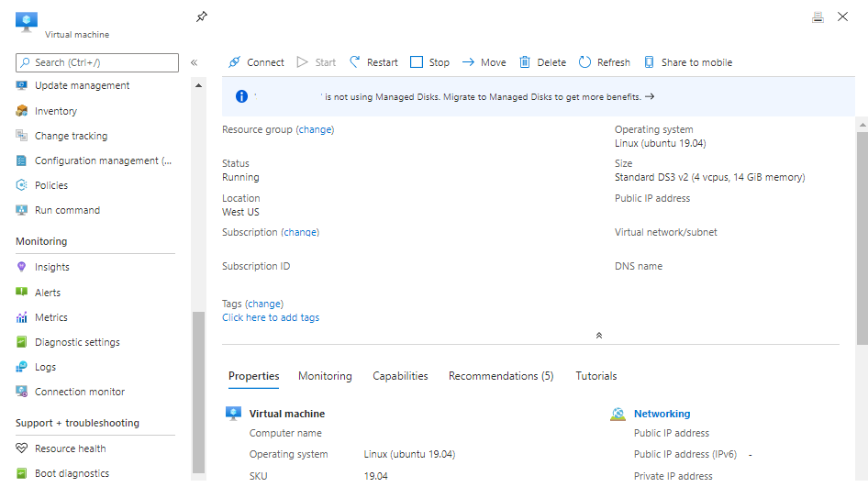Click the Share to mobile phone icon
Image resolution: width=868 pixels, height=487 pixels.
[x=649, y=62]
